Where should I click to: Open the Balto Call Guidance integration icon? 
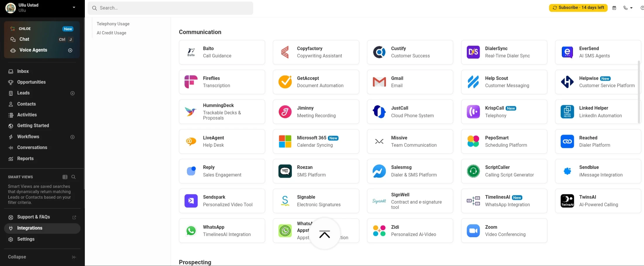coord(191,52)
